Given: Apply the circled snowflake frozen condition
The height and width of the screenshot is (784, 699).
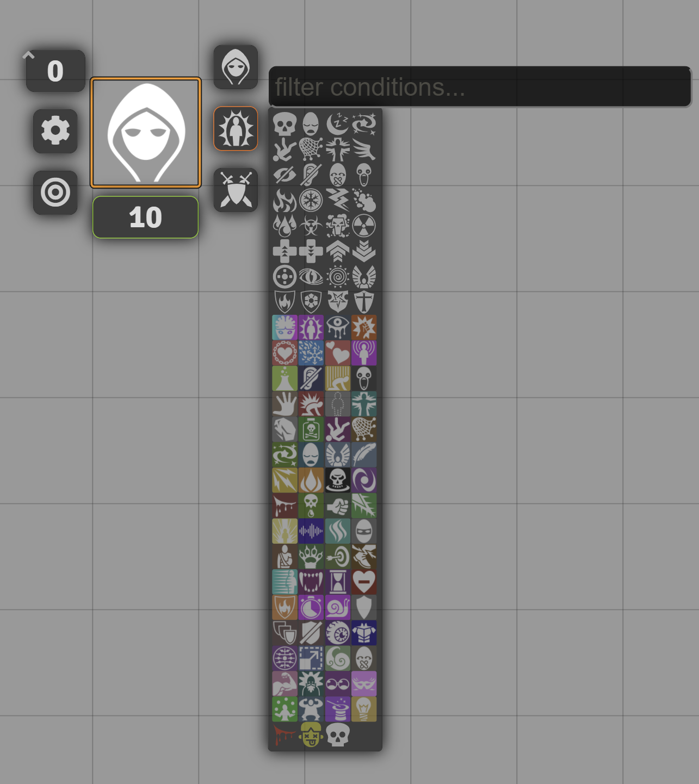Looking at the screenshot, I should pos(311,200).
